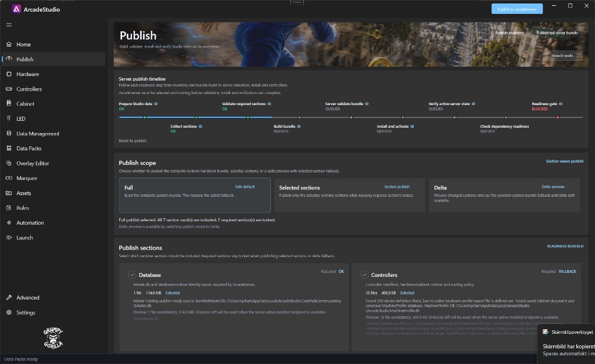Click the Assets icon in the sidebar
The height and width of the screenshot is (364, 595).
point(9,193)
